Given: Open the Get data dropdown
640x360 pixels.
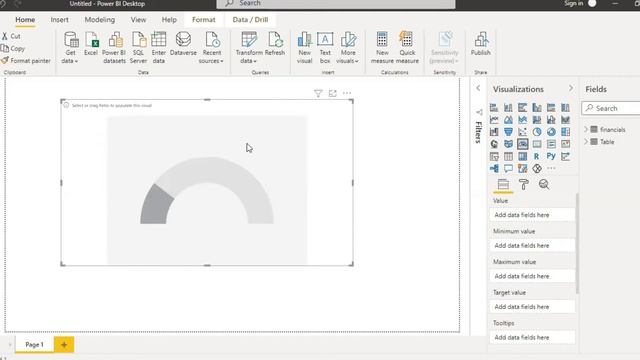Looking at the screenshot, I should click(x=70, y=48).
